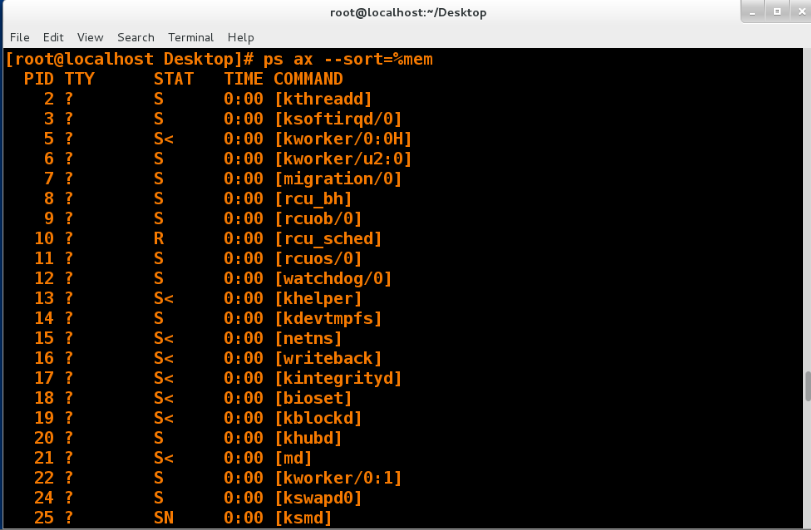Click the [watchdog/0] process entry
This screenshot has height=530, width=811.
(x=333, y=279)
